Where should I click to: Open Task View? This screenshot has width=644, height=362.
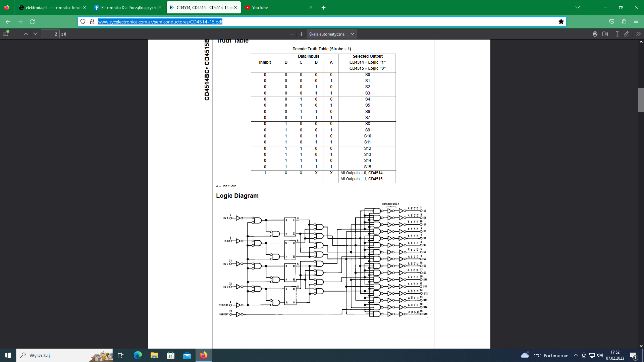[121, 355]
